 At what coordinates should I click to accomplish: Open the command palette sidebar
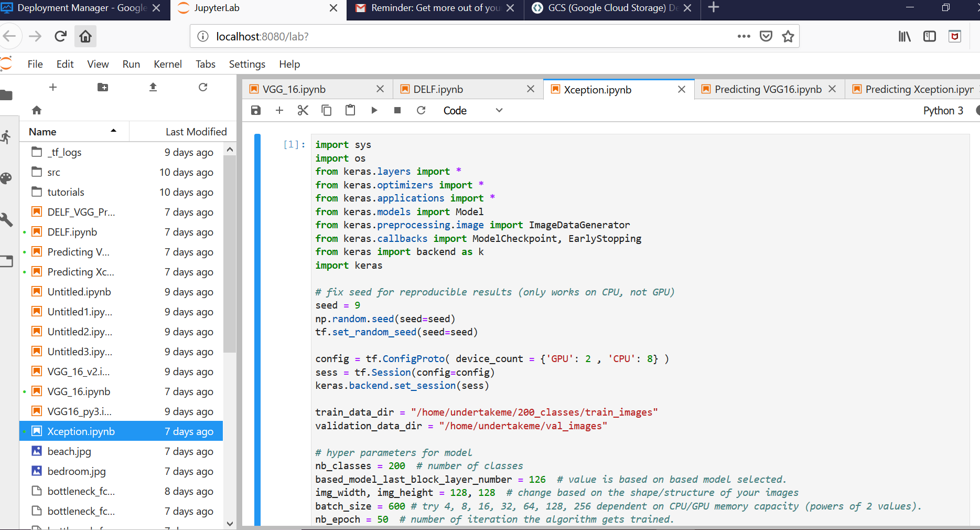[x=6, y=178]
